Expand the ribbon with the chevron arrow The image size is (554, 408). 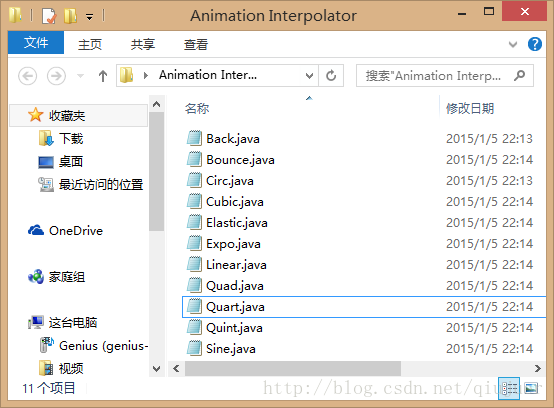513,45
